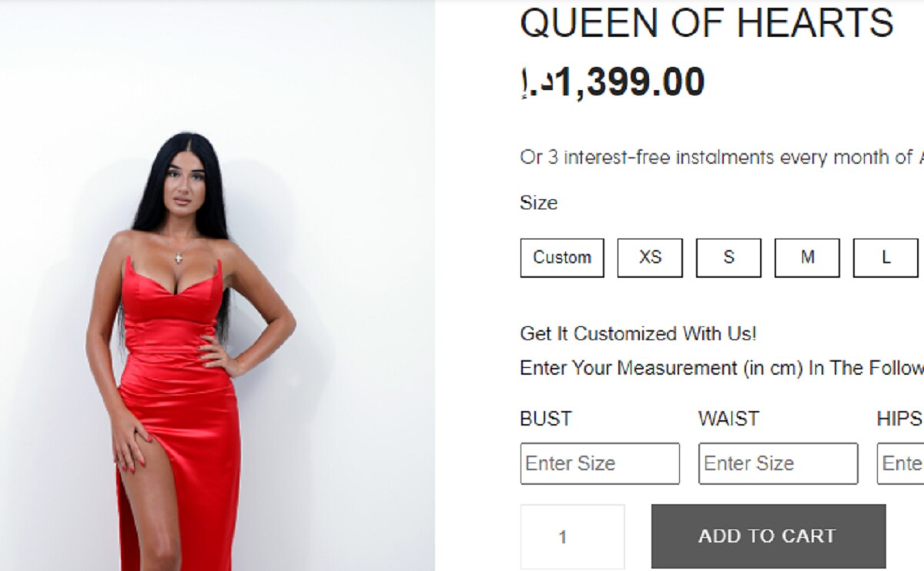924x571 pixels.
Task: Click the HIPS label
Action: [899, 419]
